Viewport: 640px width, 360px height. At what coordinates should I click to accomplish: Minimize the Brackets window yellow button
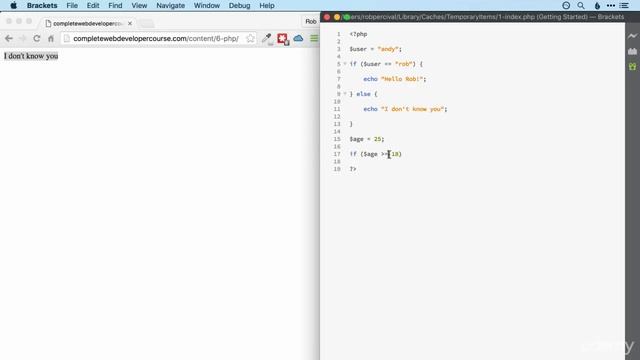tap(337, 17)
